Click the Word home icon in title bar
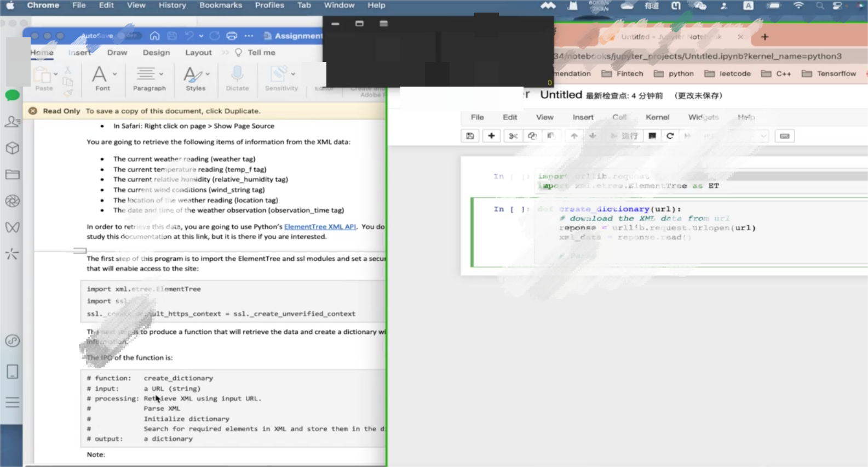Image resolution: width=868 pixels, height=467 pixels. (x=155, y=36)
